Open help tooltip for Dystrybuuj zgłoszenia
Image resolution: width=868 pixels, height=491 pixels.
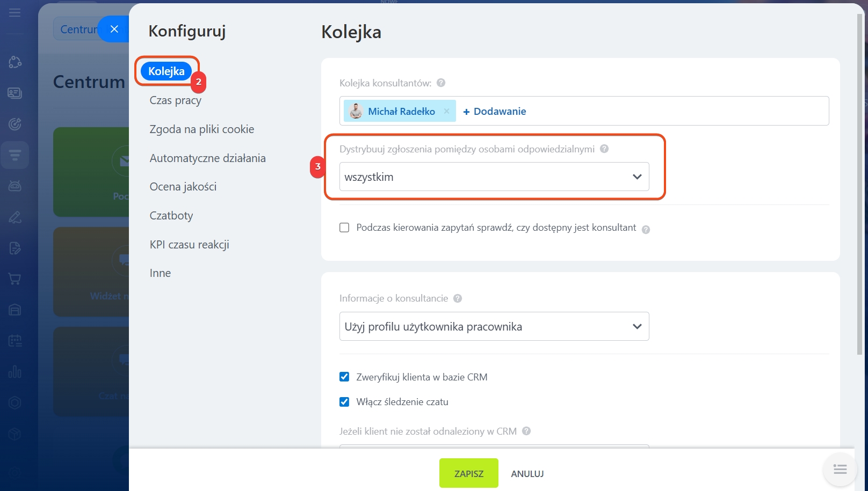point(604,149)
